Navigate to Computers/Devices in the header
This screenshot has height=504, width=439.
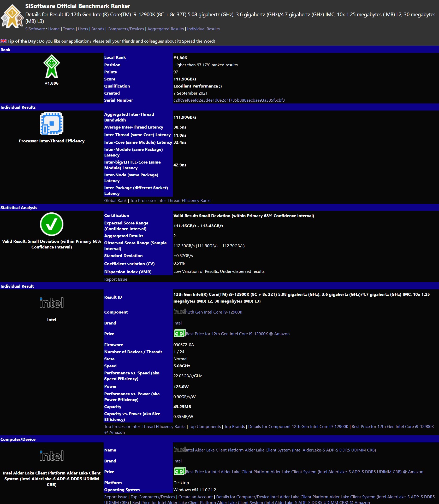[126, 29]
